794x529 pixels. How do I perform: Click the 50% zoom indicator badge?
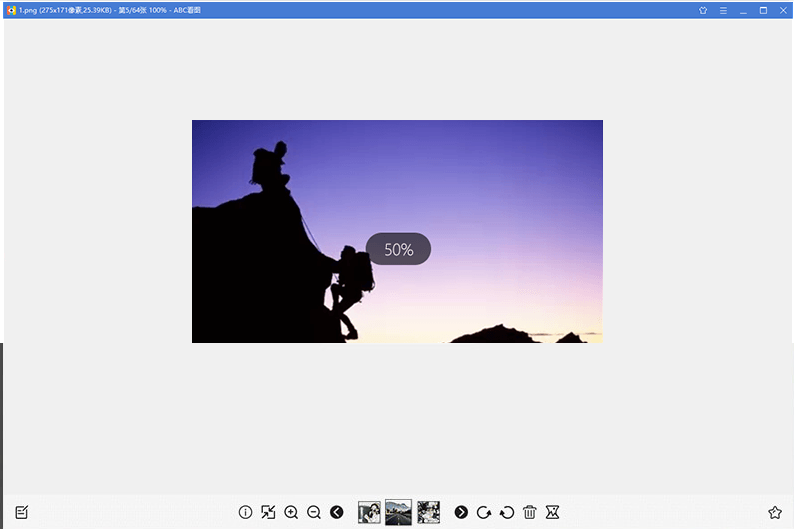tap(399, 249)
